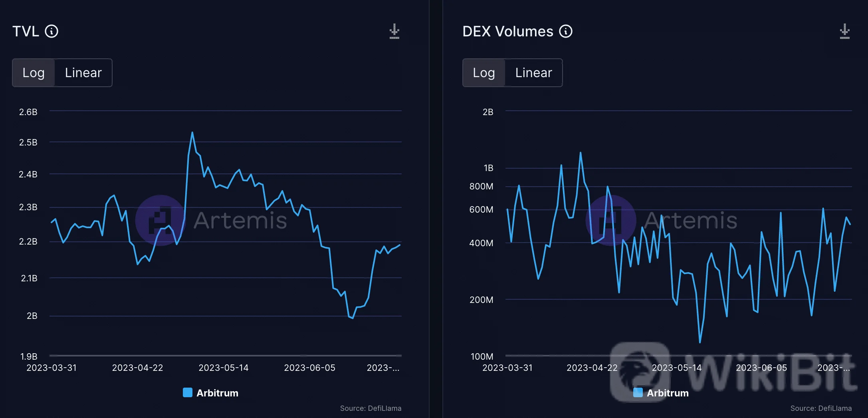Click the tallest spike in DEX Volumes line

580,153
